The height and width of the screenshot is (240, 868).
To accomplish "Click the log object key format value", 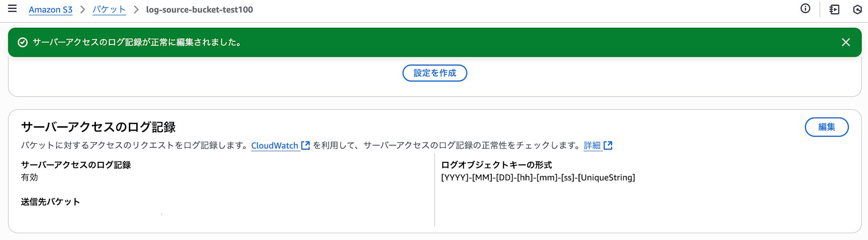I will 538,178.
